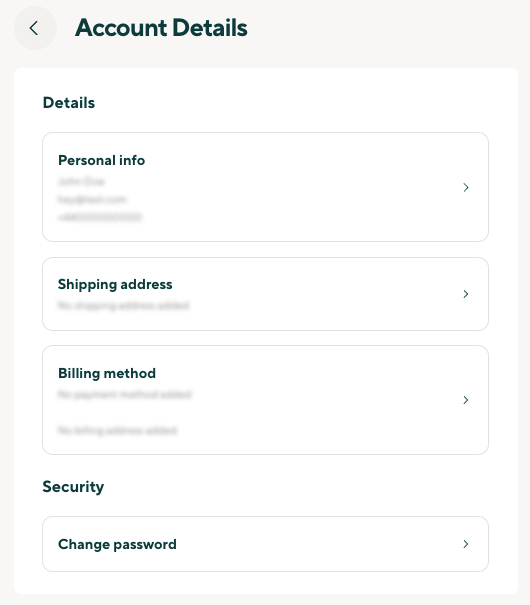Click the Security section heading
Image resolution: width=530 pixels, height=605 pixels.
click(x=73, y=487)
